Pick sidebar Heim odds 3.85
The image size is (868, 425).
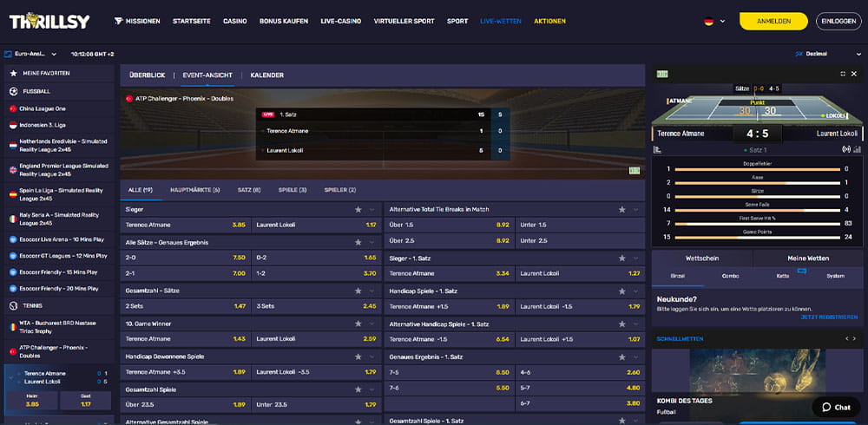click(31, 401)
